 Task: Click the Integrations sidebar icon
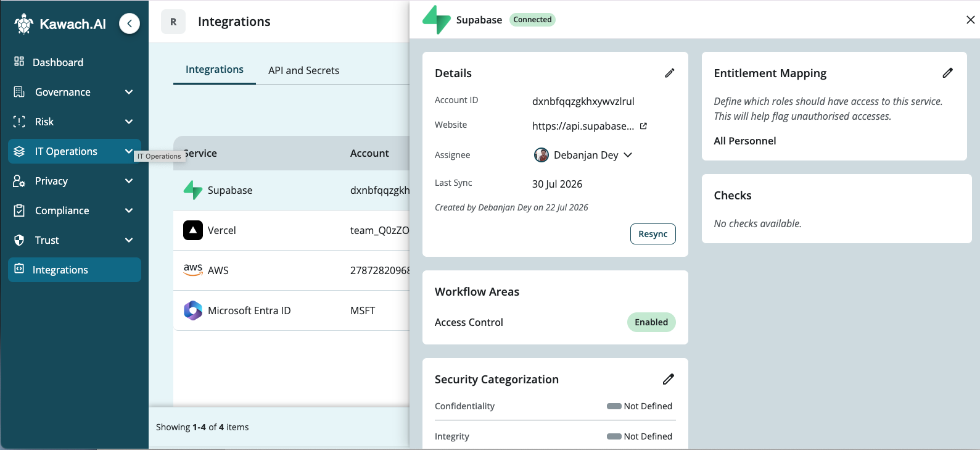tap(19, 269)
